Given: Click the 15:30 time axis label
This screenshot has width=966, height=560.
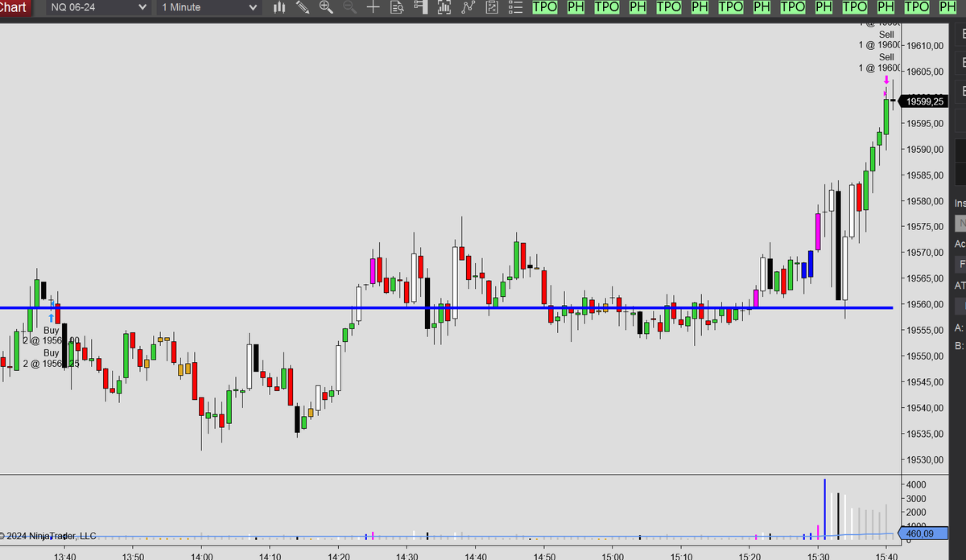Looking at the screenshot, I should click(818, 555).
